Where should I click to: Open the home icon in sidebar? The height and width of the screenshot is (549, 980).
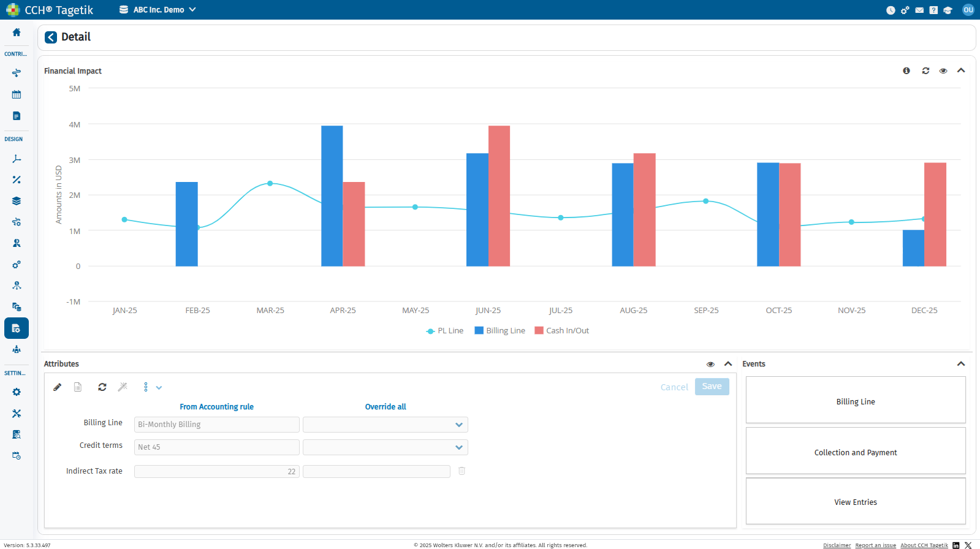(17, 32)
